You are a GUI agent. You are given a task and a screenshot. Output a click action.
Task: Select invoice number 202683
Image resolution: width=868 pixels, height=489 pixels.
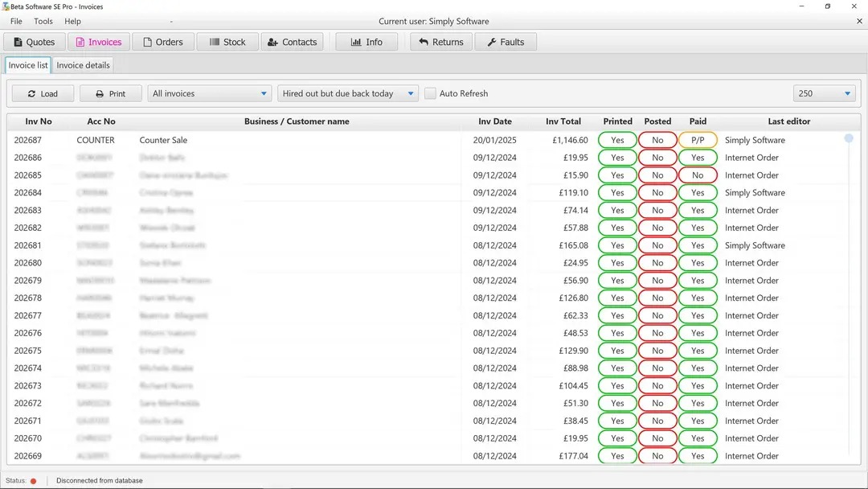coord(27,211)
